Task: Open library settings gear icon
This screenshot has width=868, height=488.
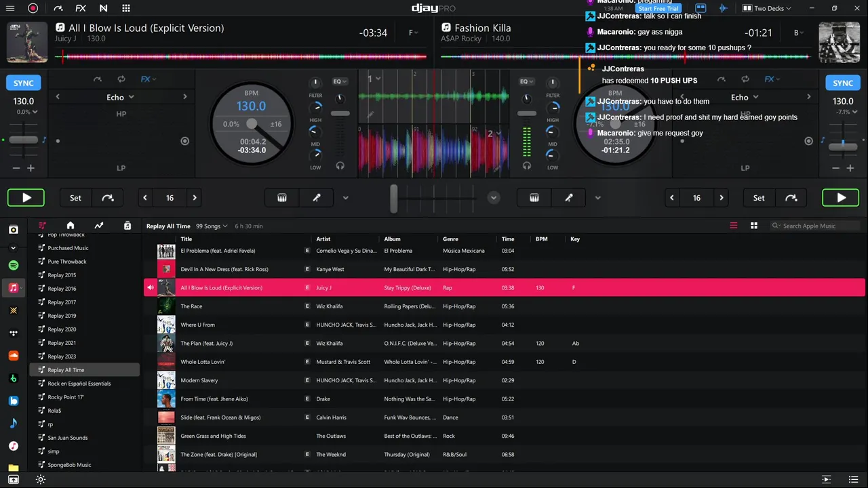Action: point(41,480)
